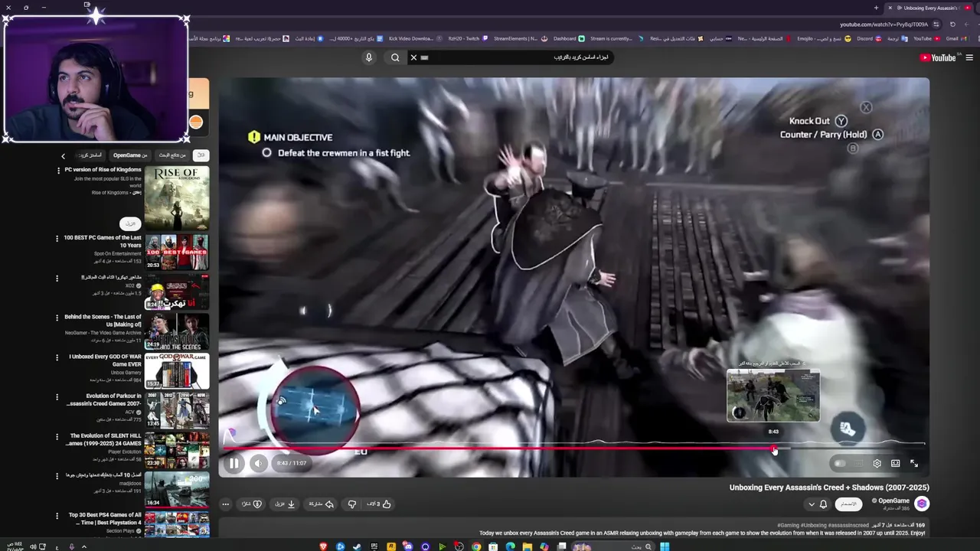Enter fullscreen mode
Image resolution: width=980 pixels, height=551 pixels.
click(x=914, y=463)
